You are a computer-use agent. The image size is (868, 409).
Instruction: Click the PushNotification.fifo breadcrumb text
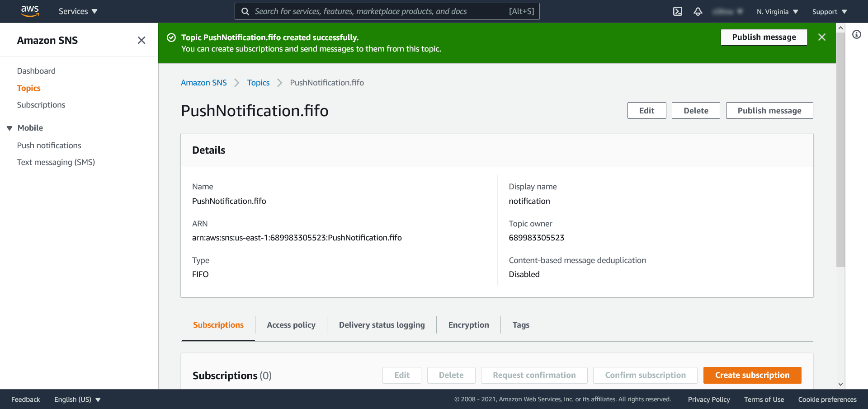pyautogui.click(x=327, y=83)
